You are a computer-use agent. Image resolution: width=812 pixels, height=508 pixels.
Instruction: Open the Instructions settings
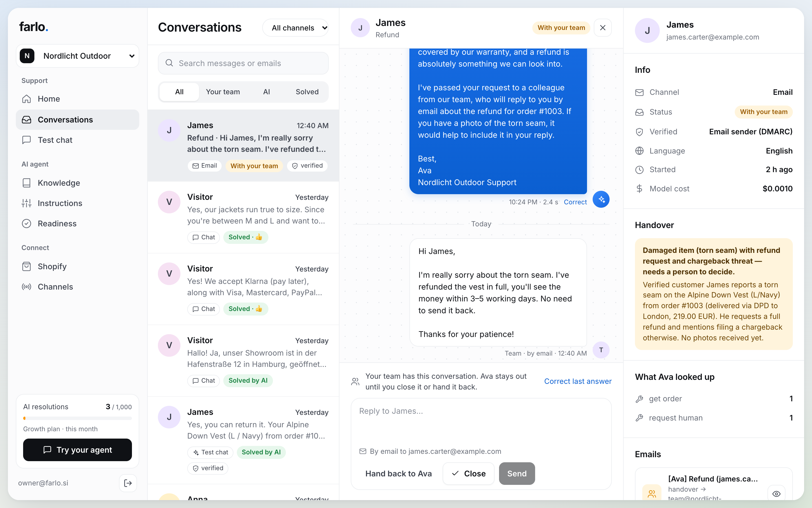(x=77, y=203)
